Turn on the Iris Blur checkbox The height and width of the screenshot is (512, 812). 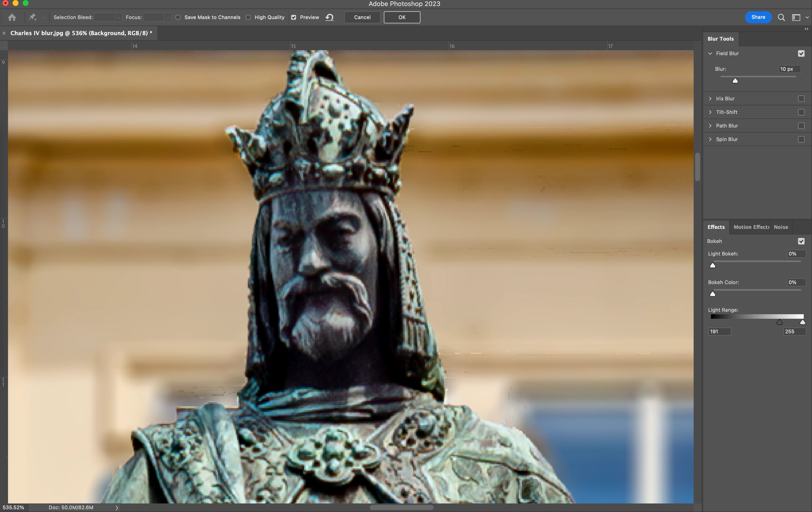pos(801,99)
